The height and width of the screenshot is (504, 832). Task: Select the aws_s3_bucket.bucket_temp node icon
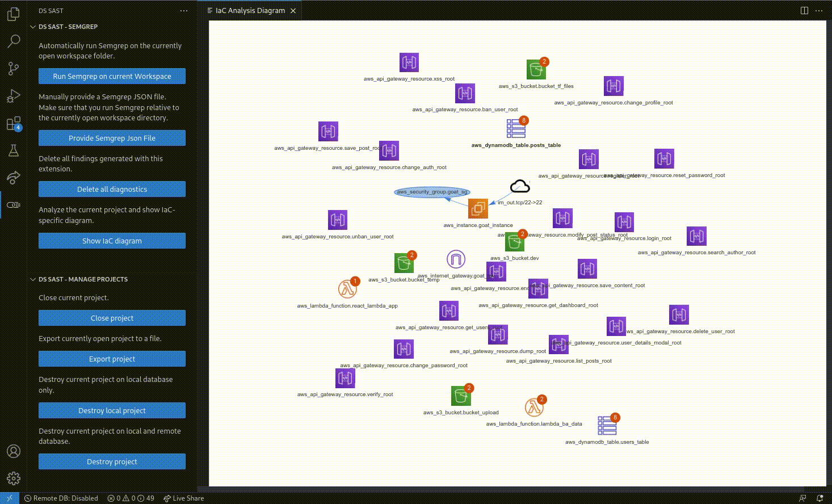point(404,263)
